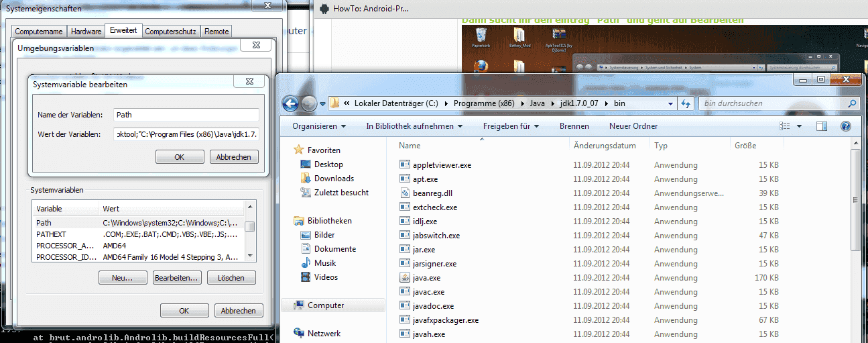Image resolution: width=868 pixels, height=343 pixels.
Task: Click the java.exe coffee cup icon
Action: 405,278
